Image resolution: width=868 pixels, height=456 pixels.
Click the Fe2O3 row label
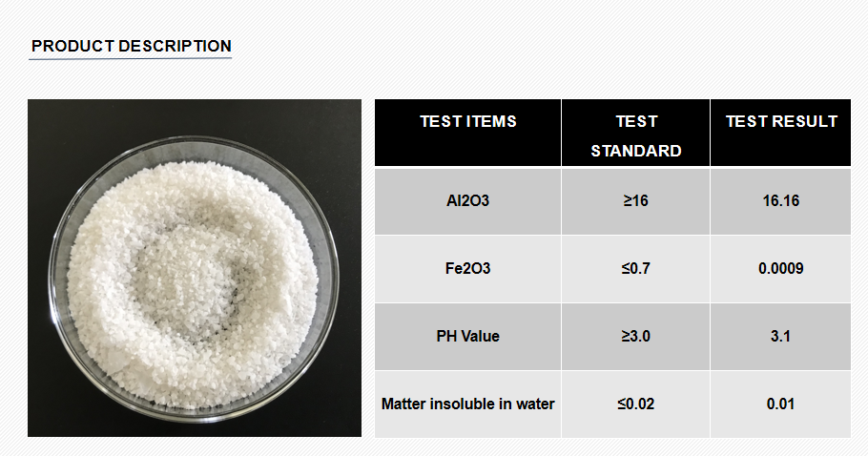tap(467, 269)
